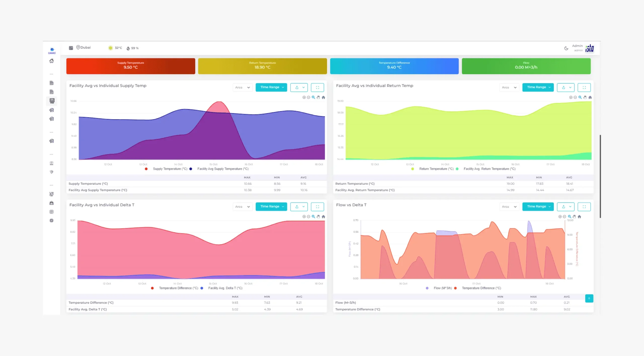Click the red Supply Temperature card
The height and width of the screenshot is (356, 644).
coord(131,66)
